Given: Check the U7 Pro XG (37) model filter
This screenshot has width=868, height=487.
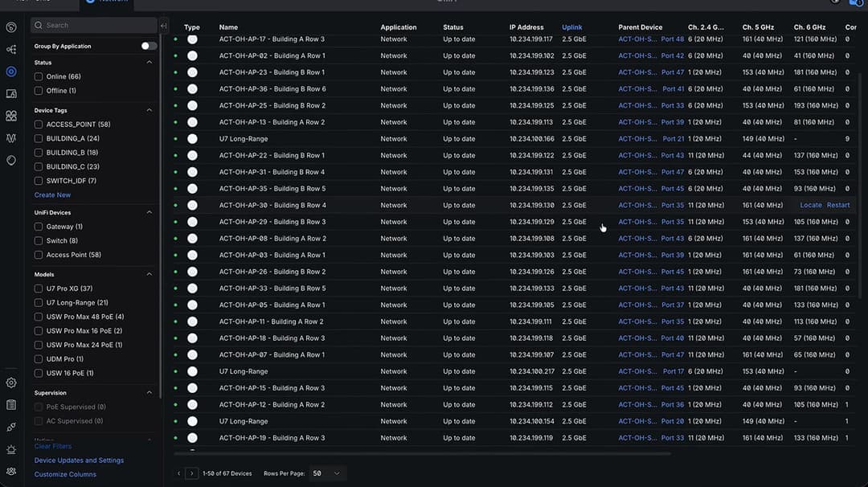Looking at the screenshot, I should (x=39, y=289).
